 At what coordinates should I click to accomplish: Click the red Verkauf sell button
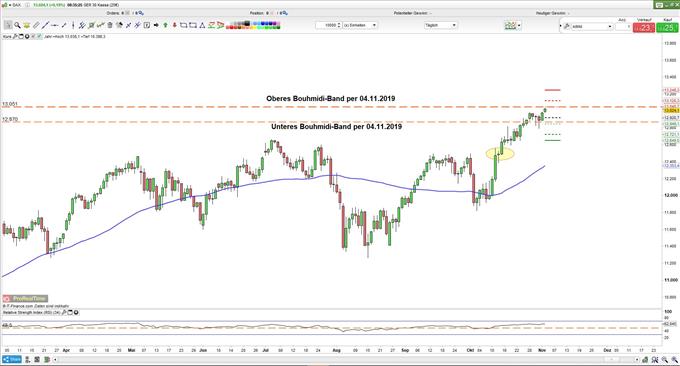click(x=644, y=27)
